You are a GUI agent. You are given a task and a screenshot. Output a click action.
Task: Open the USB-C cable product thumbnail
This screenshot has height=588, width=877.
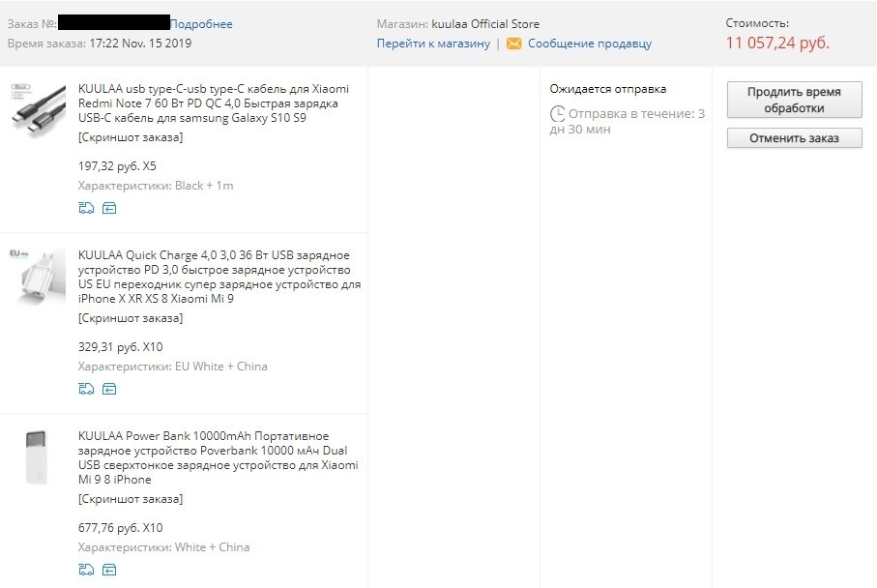38,109
